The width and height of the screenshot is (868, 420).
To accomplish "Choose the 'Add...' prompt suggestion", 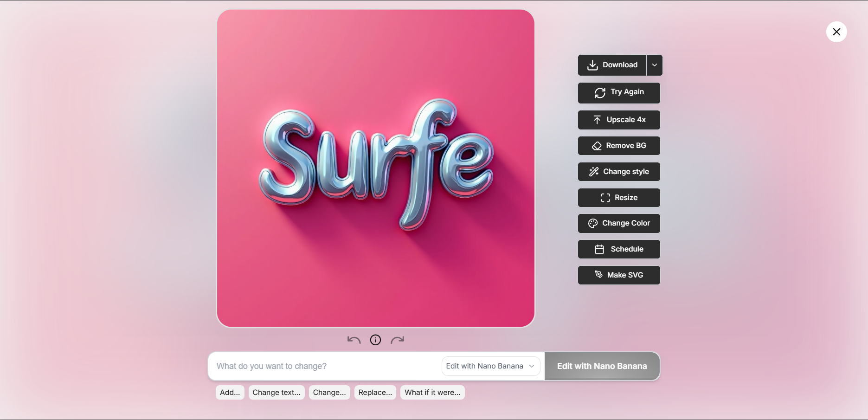I will pos(230,393).
